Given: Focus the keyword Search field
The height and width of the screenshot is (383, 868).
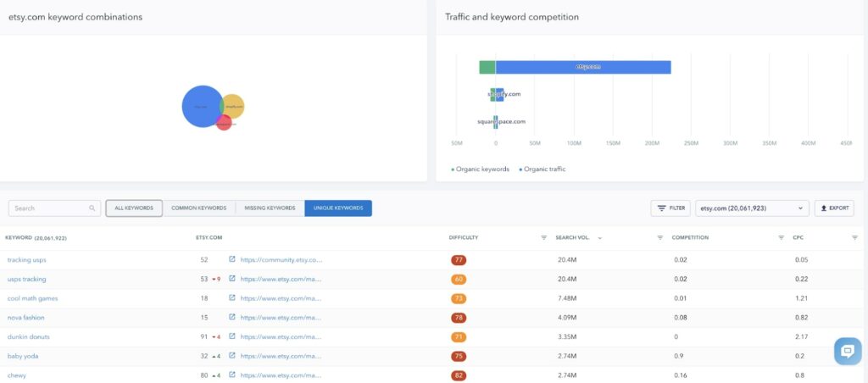Looking at the screenshot, I should [55, 208].
